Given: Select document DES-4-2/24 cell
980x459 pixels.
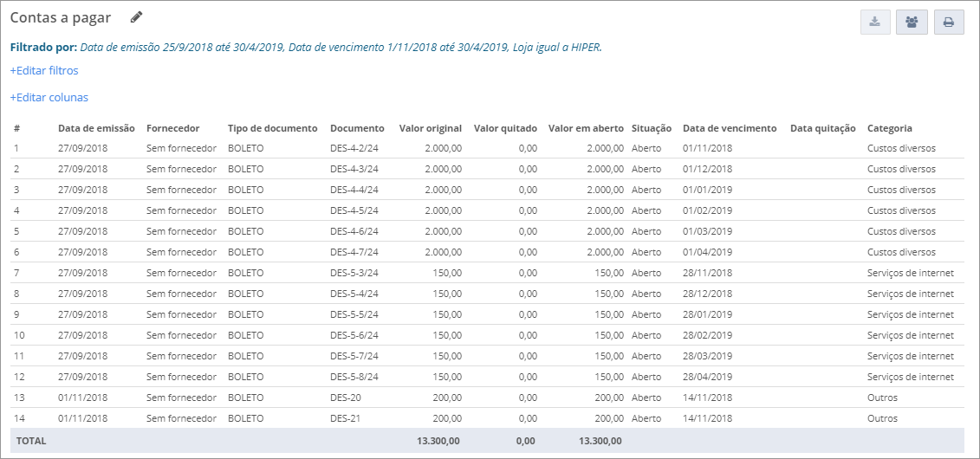Looking at the screenshot, I should click(x=354, y=148).
